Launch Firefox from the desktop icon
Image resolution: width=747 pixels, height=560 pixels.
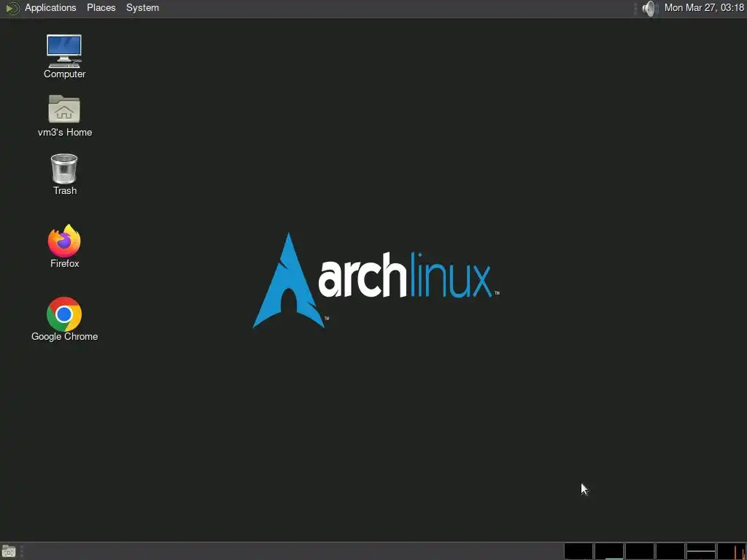(x=64, y=241)
